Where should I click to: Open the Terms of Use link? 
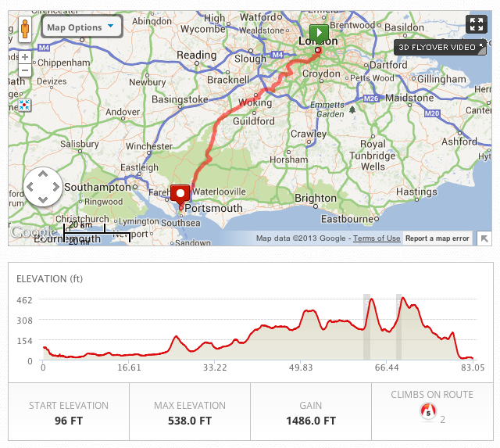(x=377, y=238)
